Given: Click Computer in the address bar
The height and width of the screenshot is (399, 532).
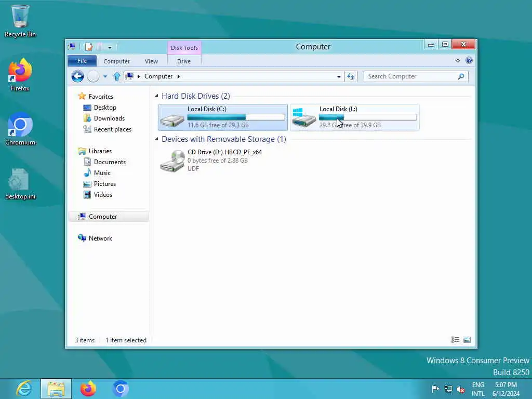Looking at the screenshot, I should tap(158, 76).
